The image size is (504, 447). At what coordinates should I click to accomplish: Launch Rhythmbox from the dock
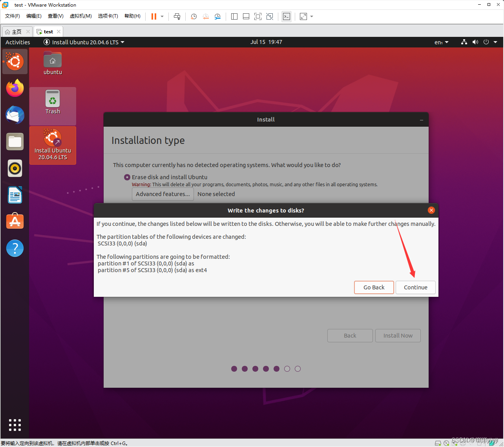[15, 168]
